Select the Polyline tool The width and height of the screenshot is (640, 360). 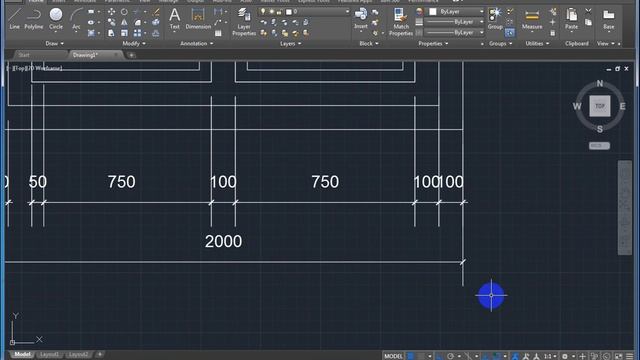pos(33,18)
